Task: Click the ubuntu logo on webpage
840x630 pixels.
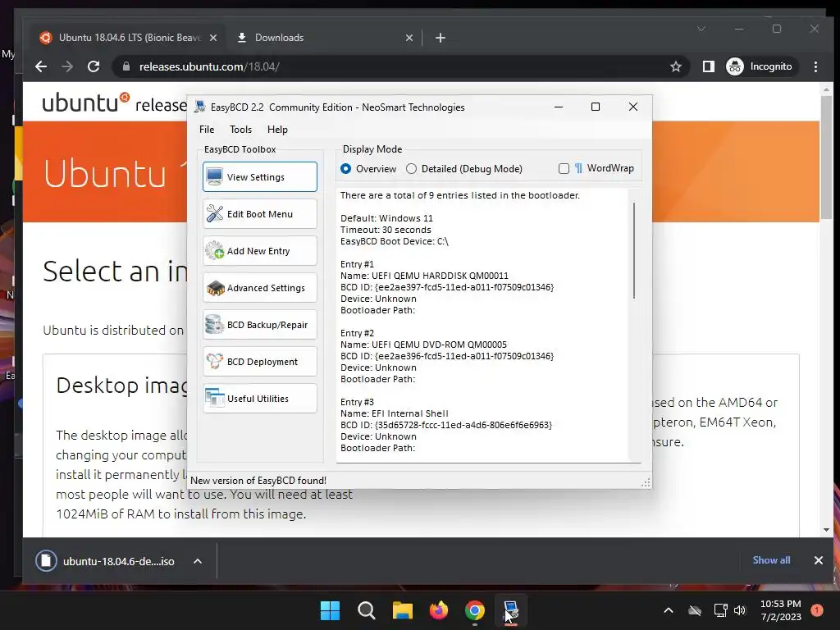Action: point(85,103)
